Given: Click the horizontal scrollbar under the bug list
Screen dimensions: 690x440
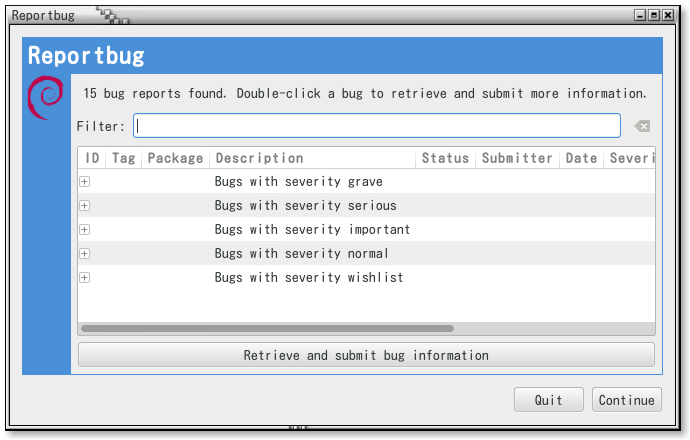Looking at the screenshot, I should coord(267,328).
